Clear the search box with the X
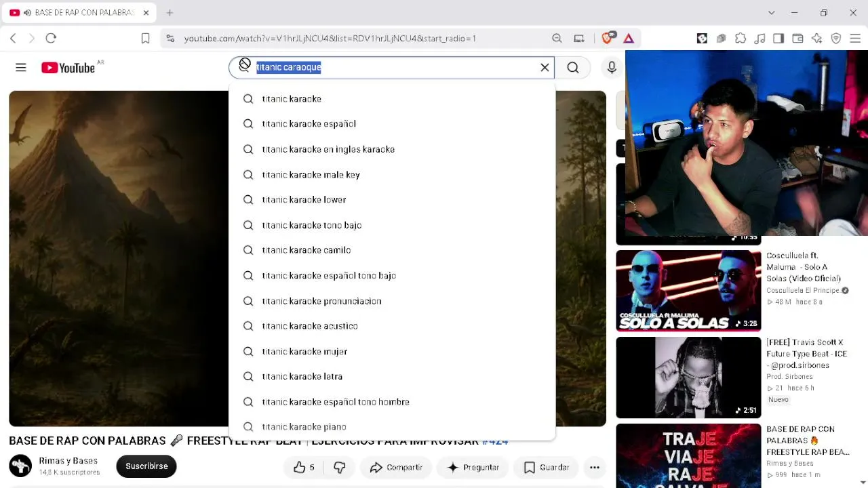The width and height of the screenshot is (868, 488). click(545, 67)
